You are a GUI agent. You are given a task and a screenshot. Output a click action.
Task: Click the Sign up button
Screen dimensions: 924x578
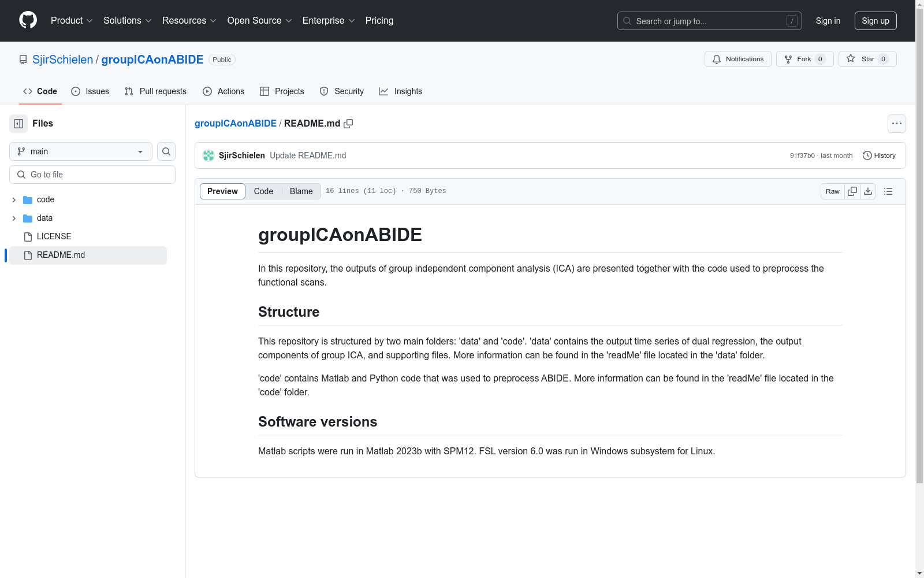click(x=875, y=21)
